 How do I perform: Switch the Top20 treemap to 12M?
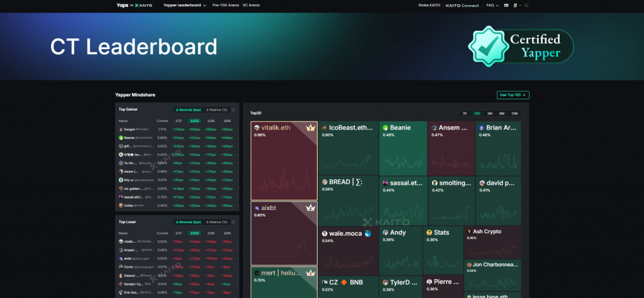[514, 113]
